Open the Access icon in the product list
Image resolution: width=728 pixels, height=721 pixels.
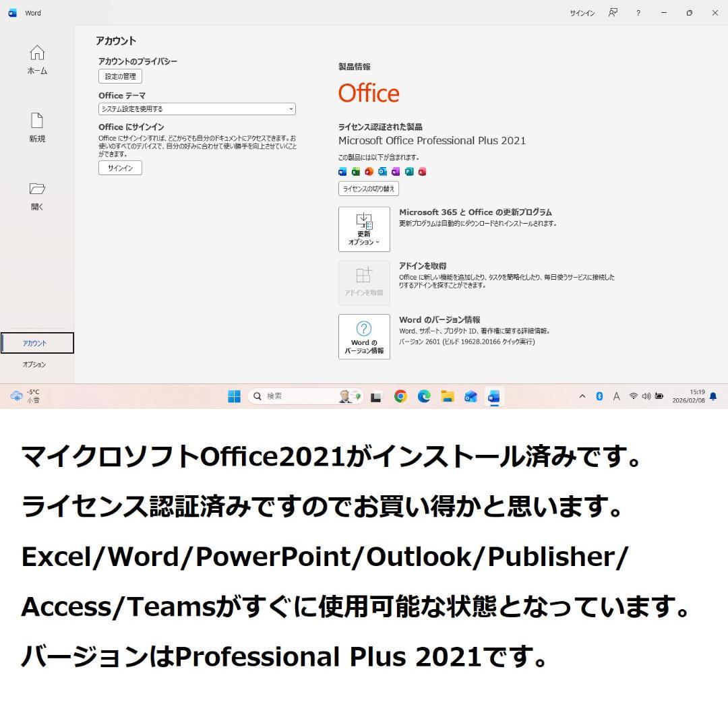click(422, 171)
